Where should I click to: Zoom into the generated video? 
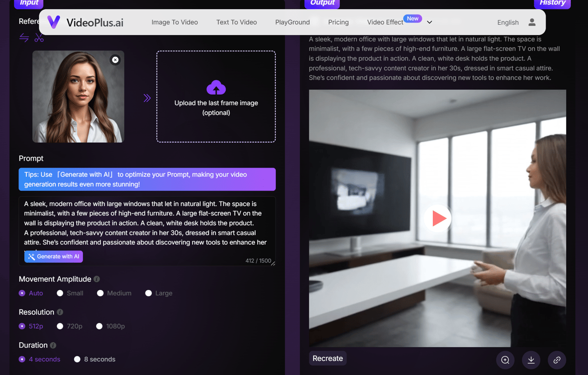(x=505, y=360)
